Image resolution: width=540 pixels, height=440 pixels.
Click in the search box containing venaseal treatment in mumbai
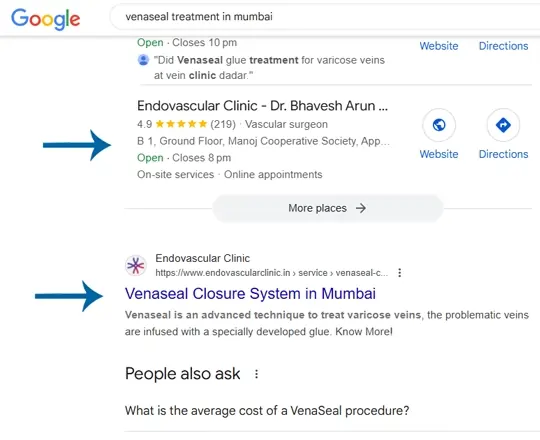click(324, 17)
